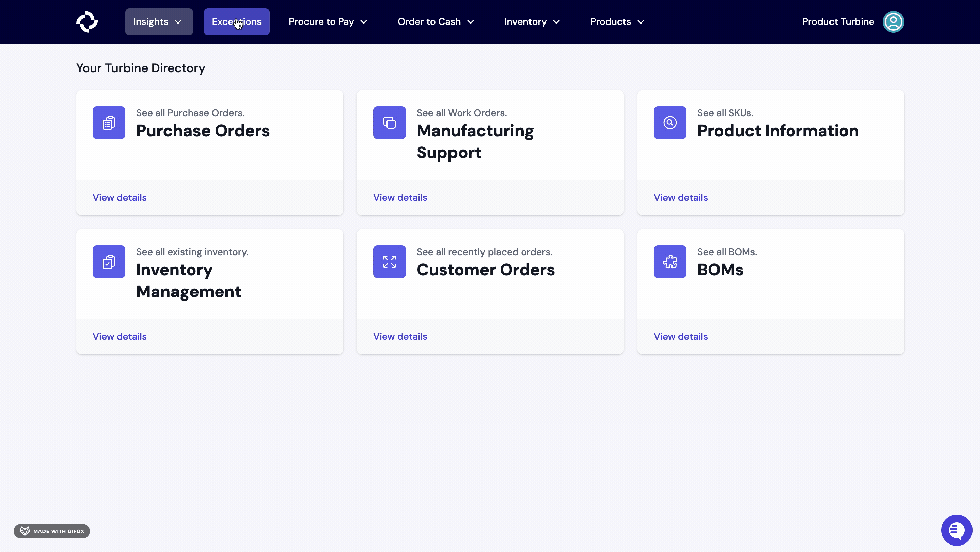
Task: Click the Manufacturing Support icon
Action: tap(389, 123)
